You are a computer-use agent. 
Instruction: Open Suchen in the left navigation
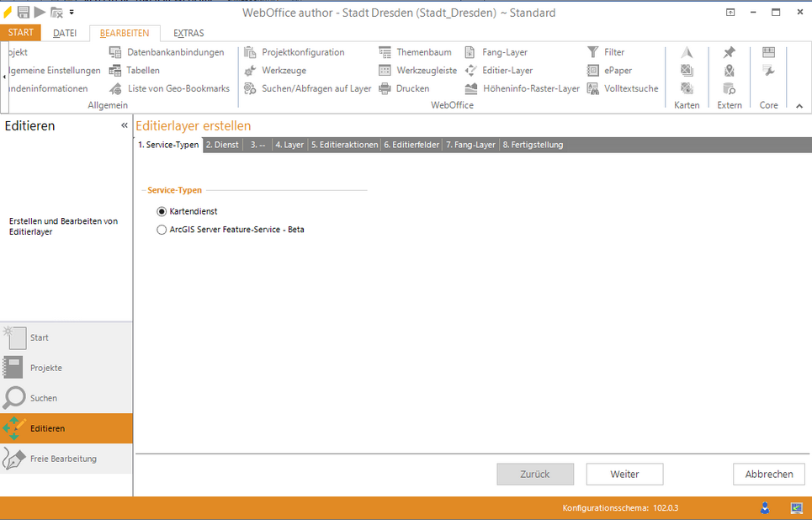click(66, 398)
